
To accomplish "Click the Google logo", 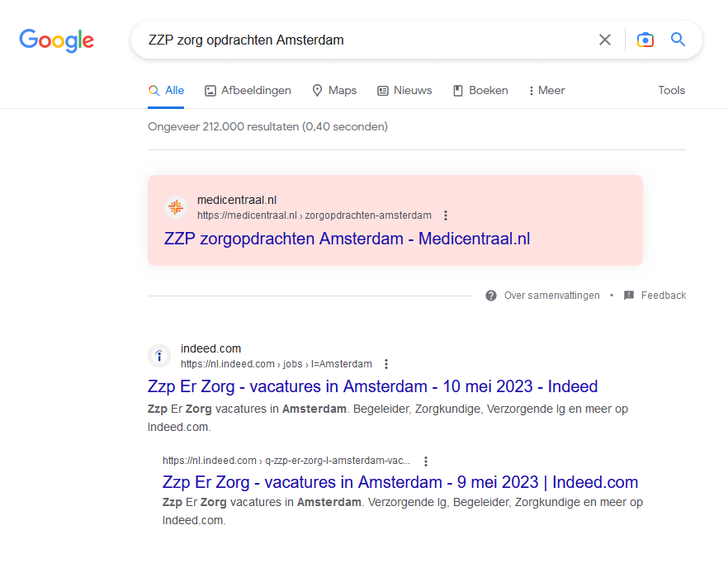I will click(x=57, y=40).
